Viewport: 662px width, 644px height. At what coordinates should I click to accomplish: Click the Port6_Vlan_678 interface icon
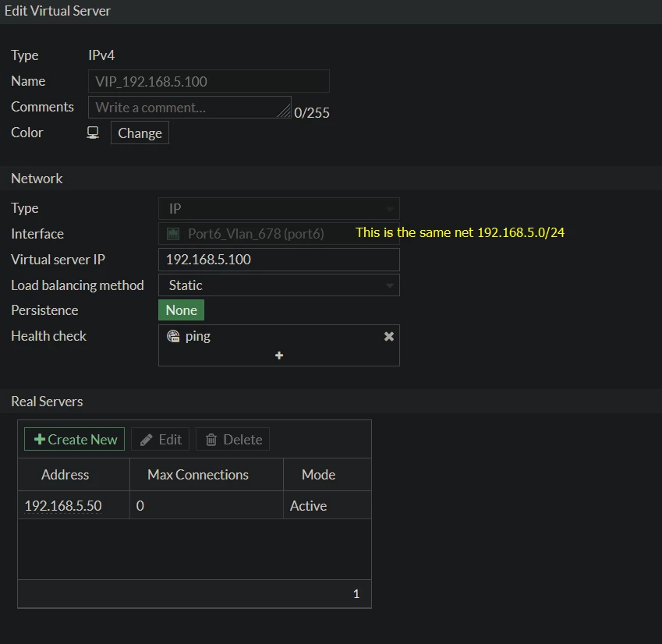tap(173, 233)
